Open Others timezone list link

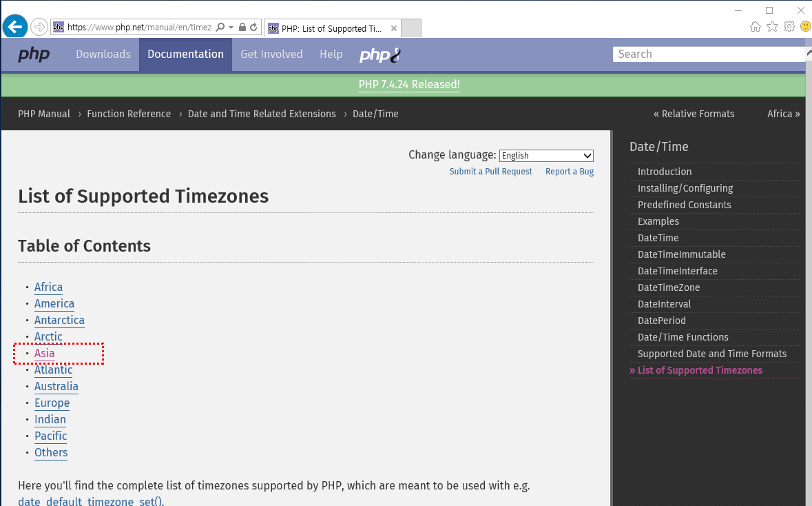(51, 453)
